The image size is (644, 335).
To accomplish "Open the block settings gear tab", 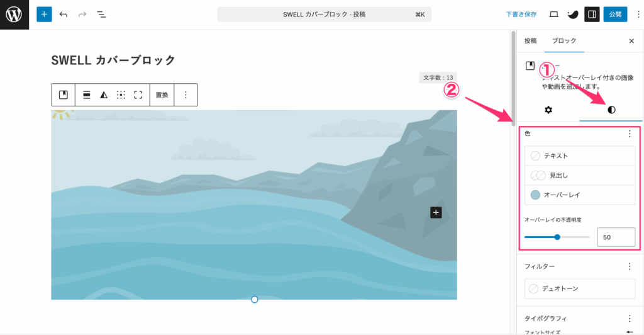I will 548,110.
